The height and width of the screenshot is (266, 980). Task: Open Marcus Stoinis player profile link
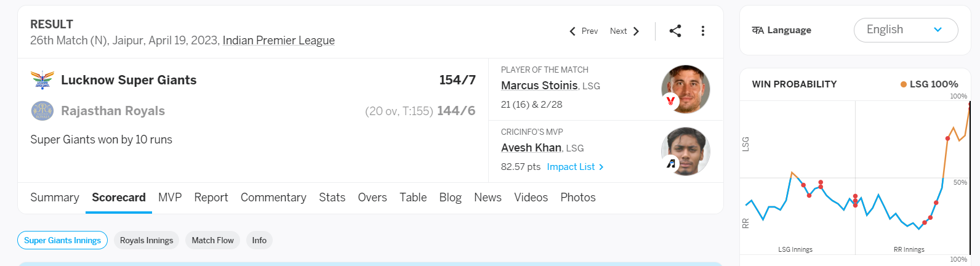539,86
